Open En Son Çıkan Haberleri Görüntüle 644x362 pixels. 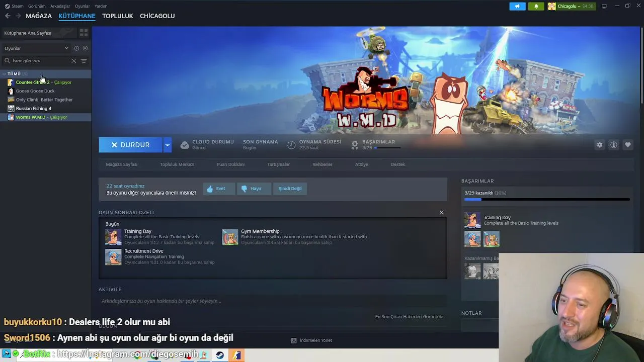click(409, 317)
